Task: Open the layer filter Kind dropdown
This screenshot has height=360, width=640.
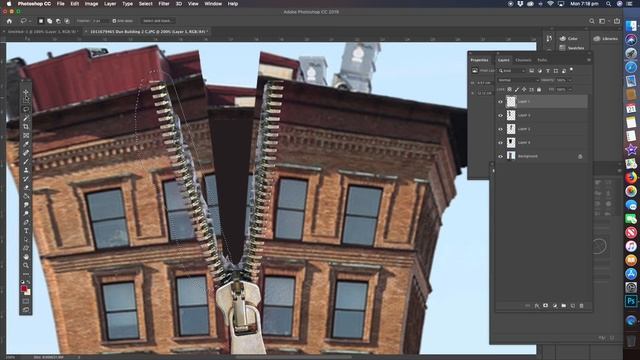Action: (512, 71)
